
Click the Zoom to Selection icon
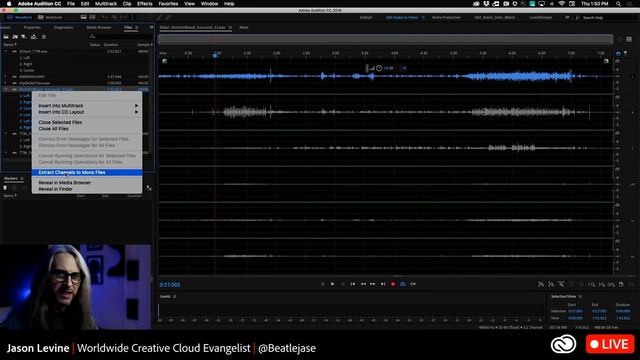pos(611,284)
